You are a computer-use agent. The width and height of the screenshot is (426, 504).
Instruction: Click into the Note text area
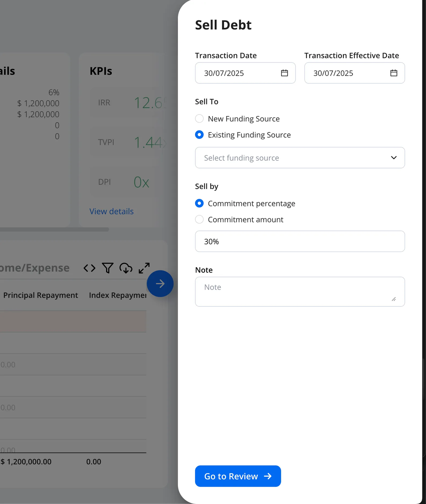[x=300, y=292]
